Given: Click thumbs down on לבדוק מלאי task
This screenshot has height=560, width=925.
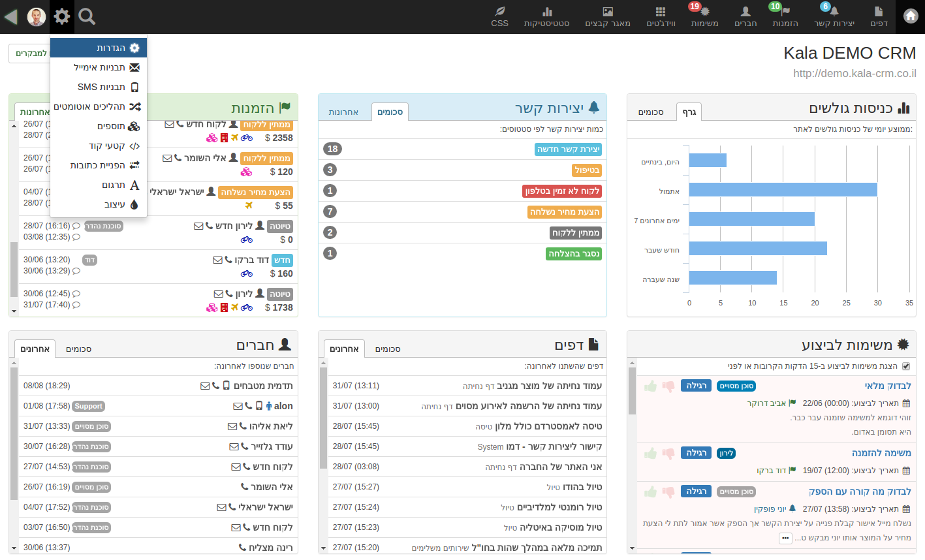Looking at the screenshot, I should pos(668,386).
